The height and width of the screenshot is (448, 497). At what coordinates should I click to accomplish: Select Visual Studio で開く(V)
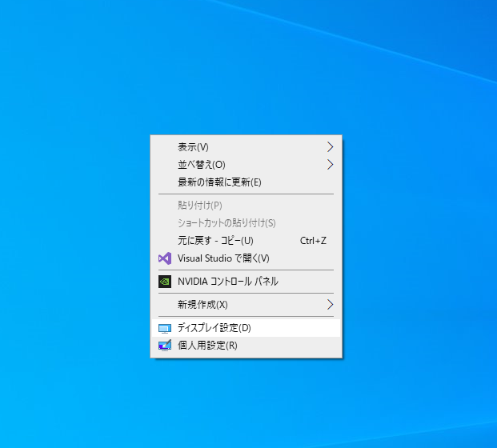pyautogui.click(x=223, y=258)
